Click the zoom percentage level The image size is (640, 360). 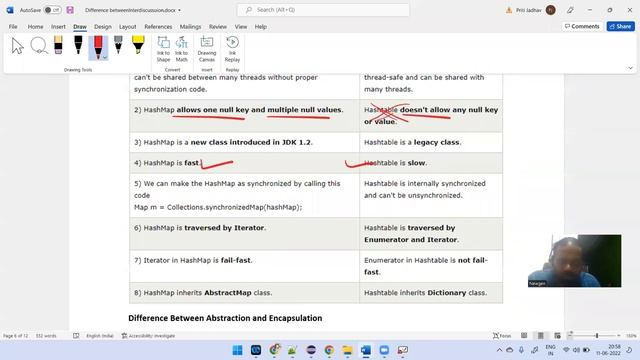[631, 336]
